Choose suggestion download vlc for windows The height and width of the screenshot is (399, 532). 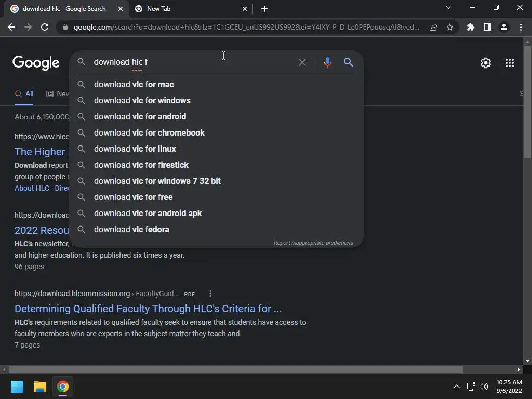click(x=216, y=101)
